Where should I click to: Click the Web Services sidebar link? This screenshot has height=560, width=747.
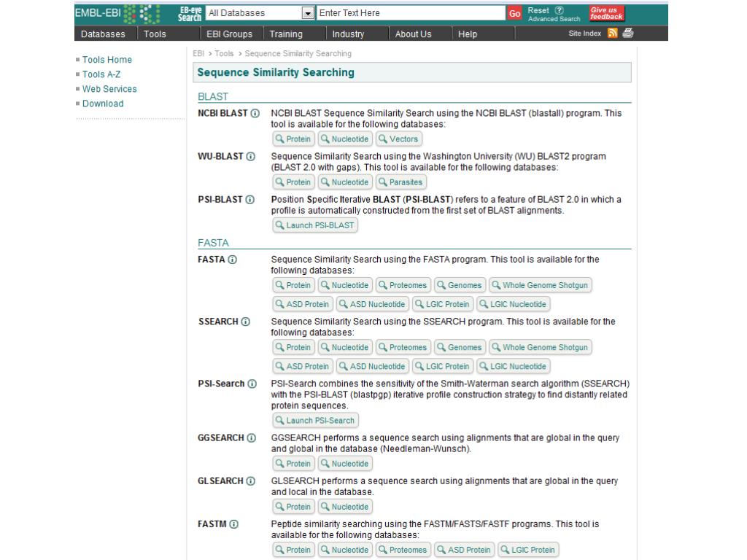(x=109, y=89)
